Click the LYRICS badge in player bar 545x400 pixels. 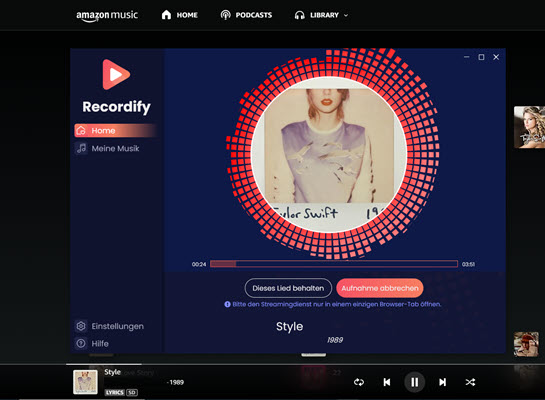(x=115, y=392)
